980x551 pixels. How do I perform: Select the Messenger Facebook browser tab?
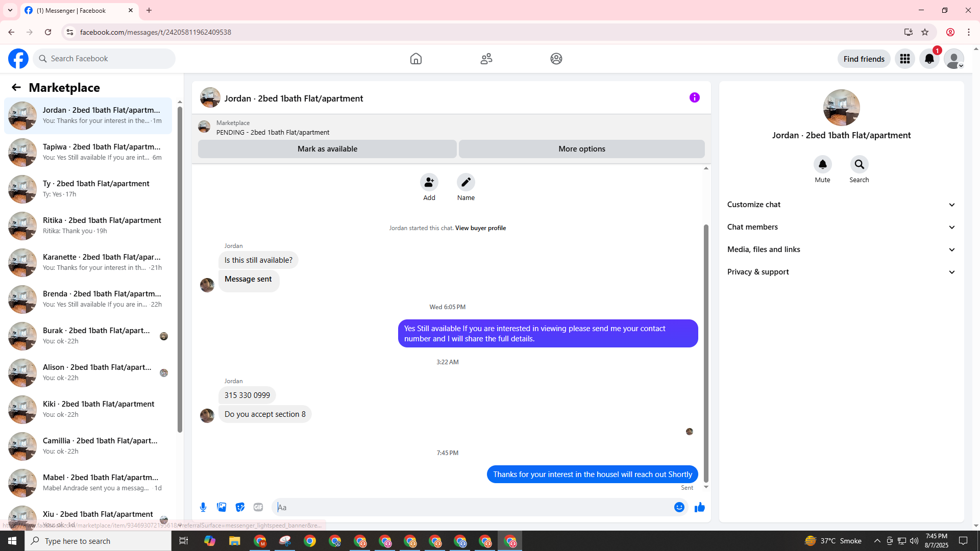79,10
